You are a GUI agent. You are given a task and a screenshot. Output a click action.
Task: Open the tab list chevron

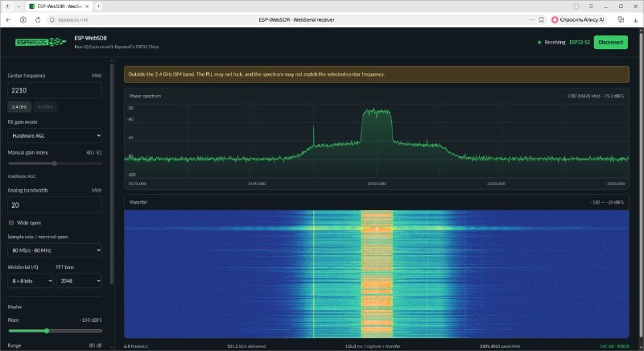19,6
